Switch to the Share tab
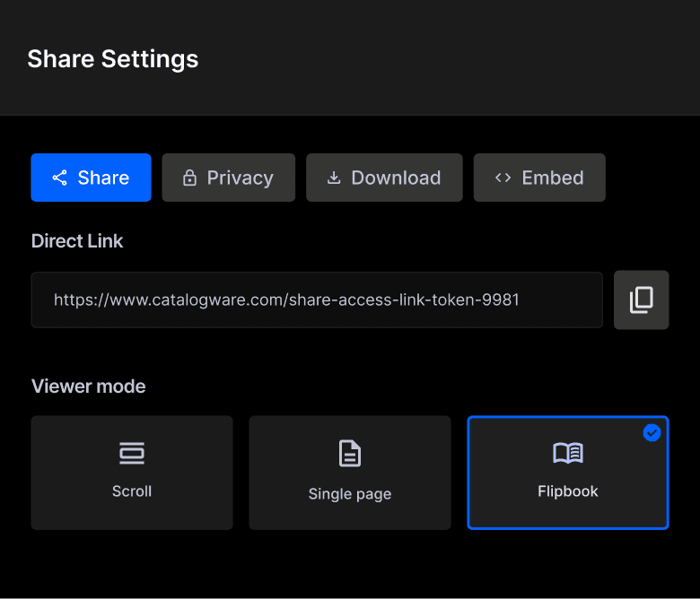The height and width of the screenshot is (599, 700). [x=92, y=178]
